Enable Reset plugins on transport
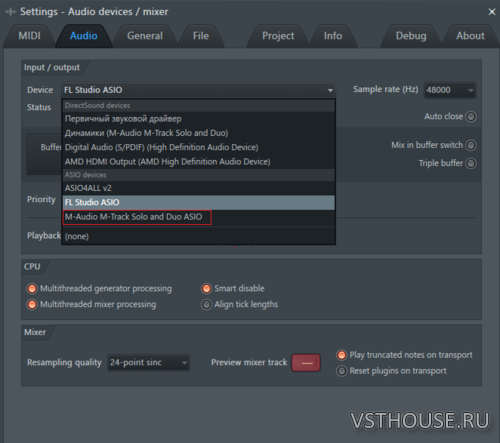Viewport: 500px width, 443px height. tap(342, 371)
